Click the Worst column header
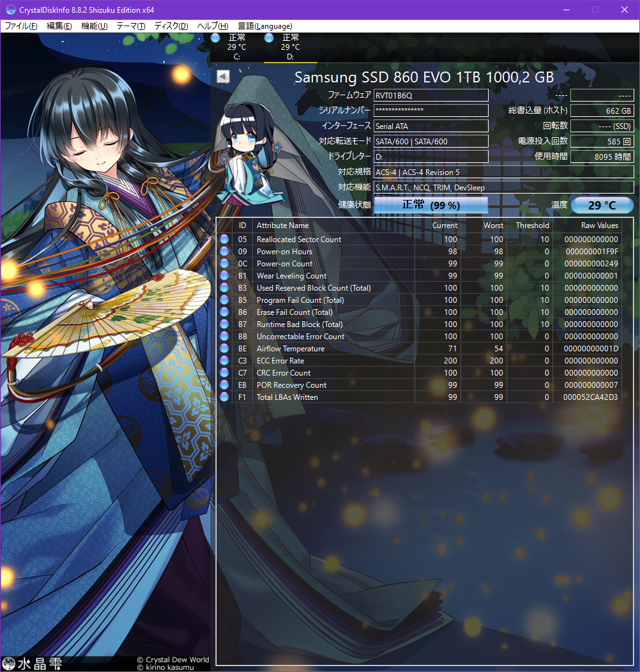The image size is (640, 672). (x=493, y=225)
